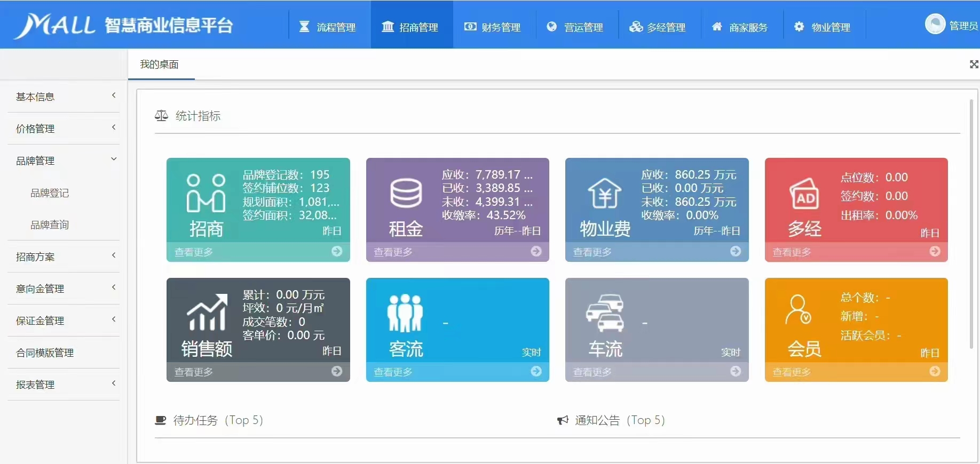The image size is (980, 464).
Task: Click the 收缴率: 43.52% text on 租金 card
Action: pyautogui.click(x=484, y=215)
